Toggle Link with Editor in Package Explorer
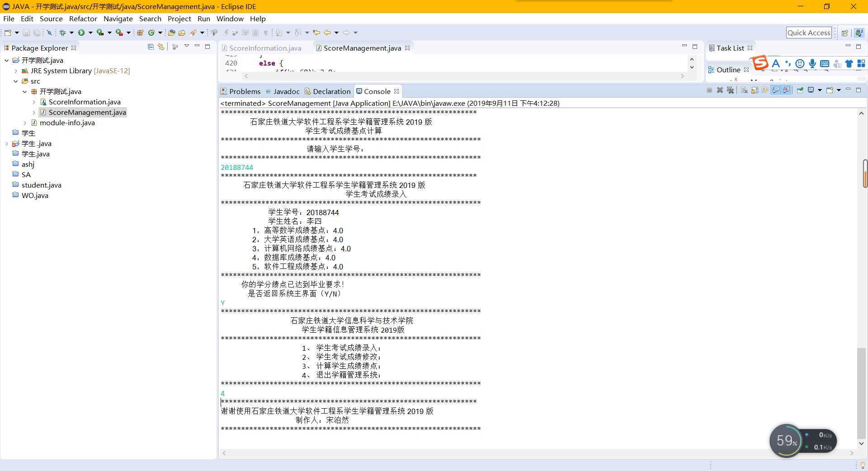The width and height of the screenshot is (868, 471). [x=161, y=47]
